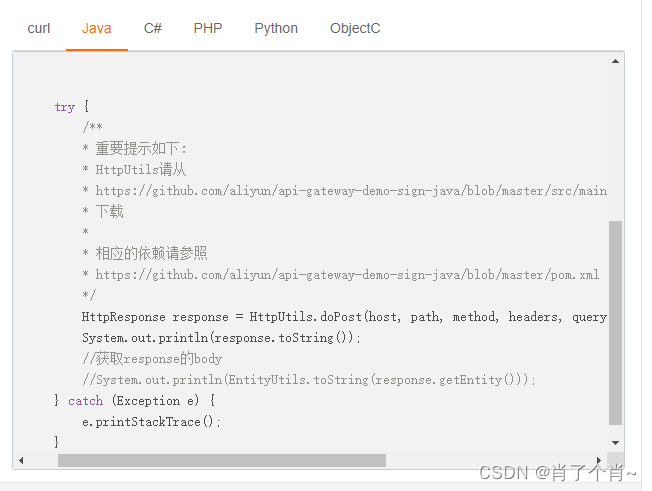Click the commented EntityUtils.toString line
The image size is (652, 491).
pyautogui.click(x=309, y=380)
